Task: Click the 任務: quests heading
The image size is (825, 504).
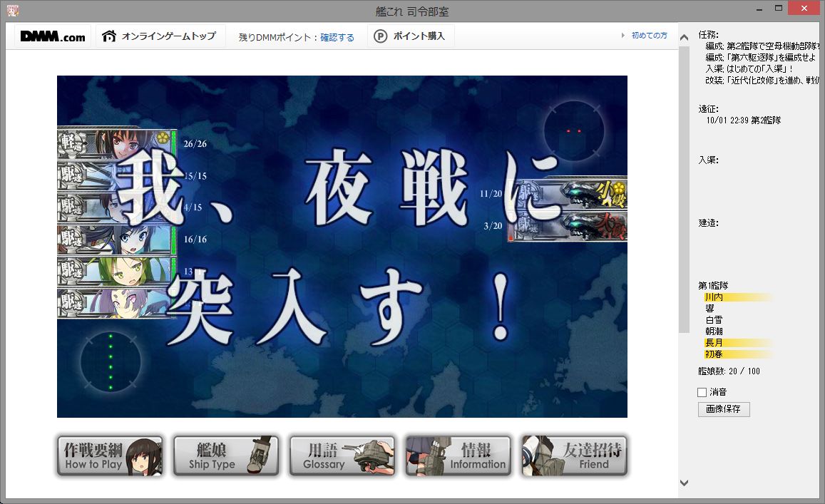Action: coord(708,35)
